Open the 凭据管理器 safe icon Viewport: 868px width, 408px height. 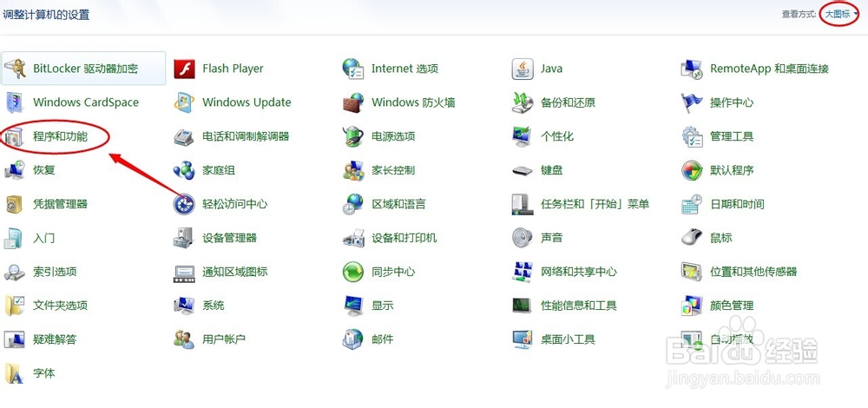tap(15, 204)
